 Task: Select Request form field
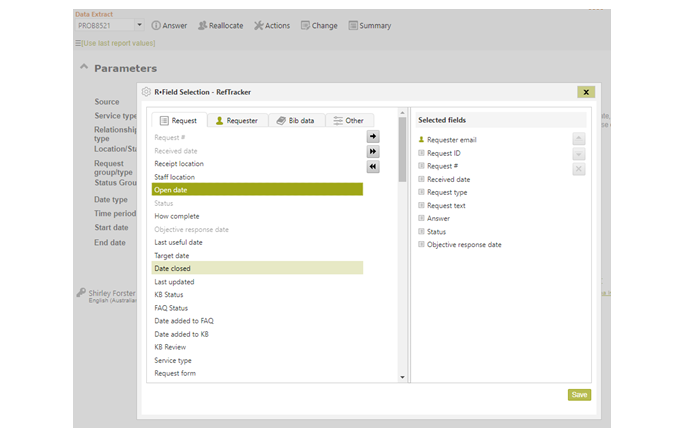(x=257, y=373)
